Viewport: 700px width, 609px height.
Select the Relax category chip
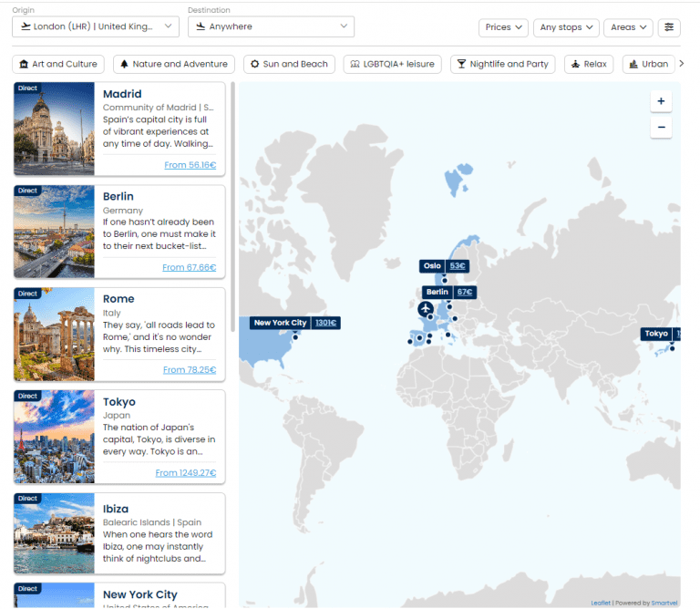pos(588,65)
